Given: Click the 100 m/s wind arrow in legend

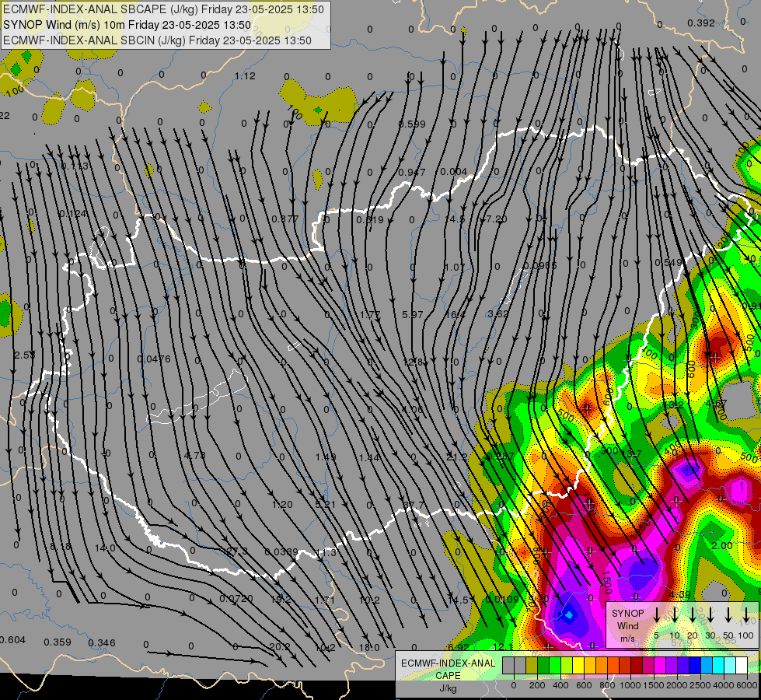Looking at the screenshot, I should coord(746,615).
